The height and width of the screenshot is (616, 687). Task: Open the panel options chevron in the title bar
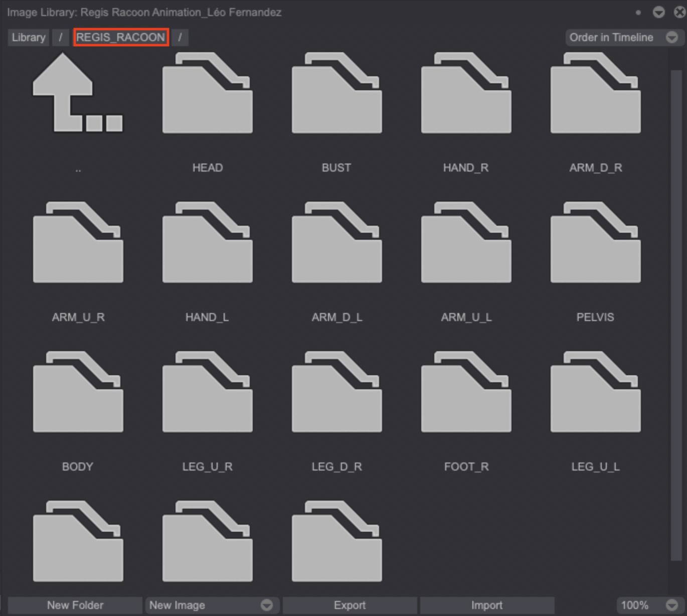(657, 13)
